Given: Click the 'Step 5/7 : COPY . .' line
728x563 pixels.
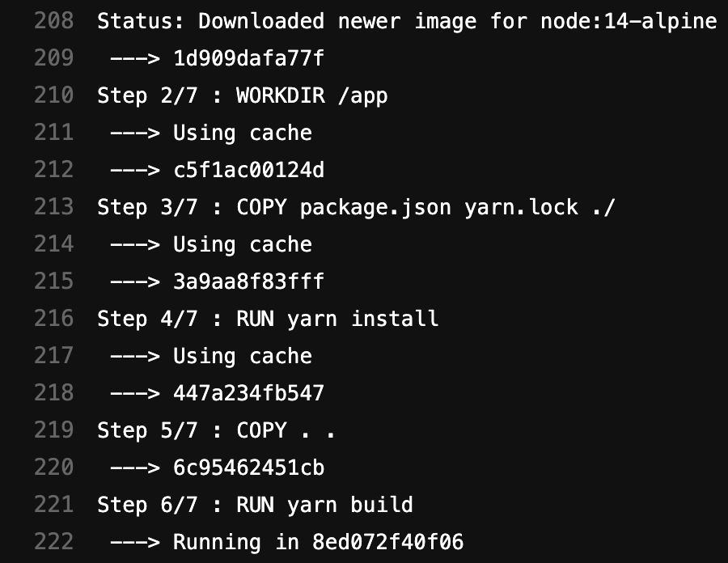Looking at the screenshot, I should coord(216,430).
